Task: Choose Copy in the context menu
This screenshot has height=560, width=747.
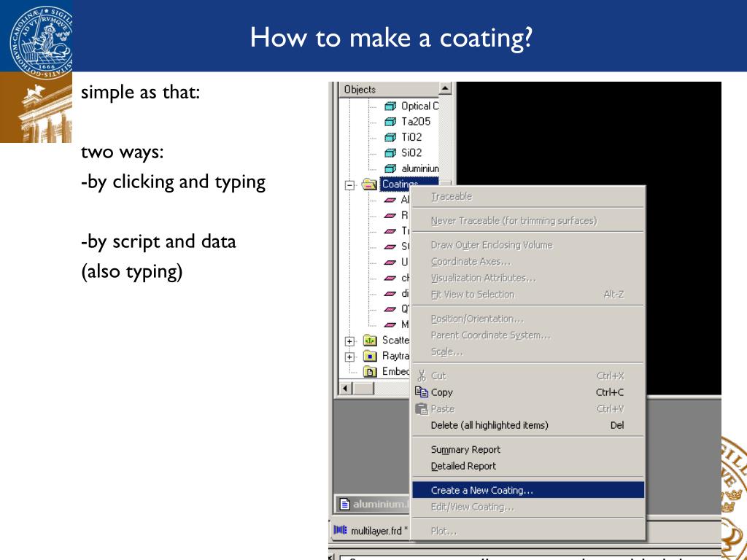Action: (x=528, y=392)
